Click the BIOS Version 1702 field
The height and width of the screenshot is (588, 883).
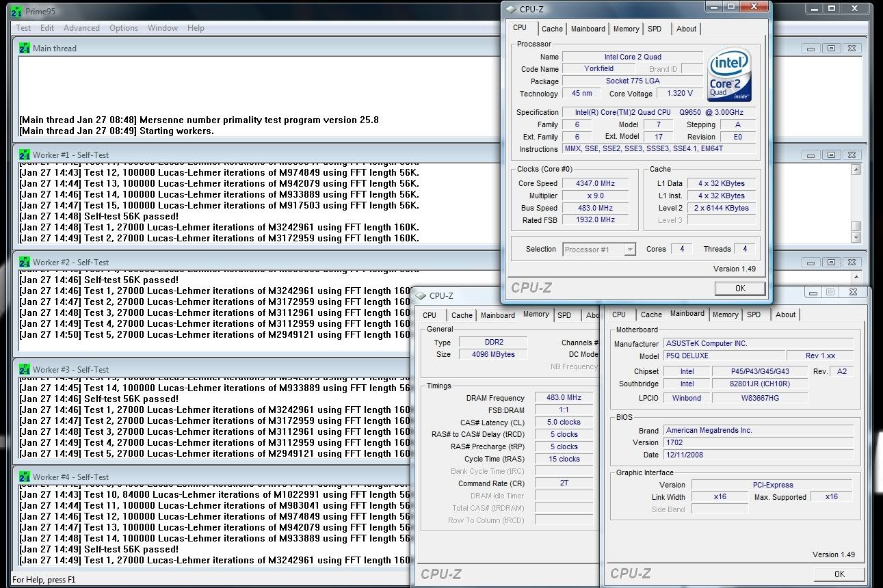coord(758,443)
